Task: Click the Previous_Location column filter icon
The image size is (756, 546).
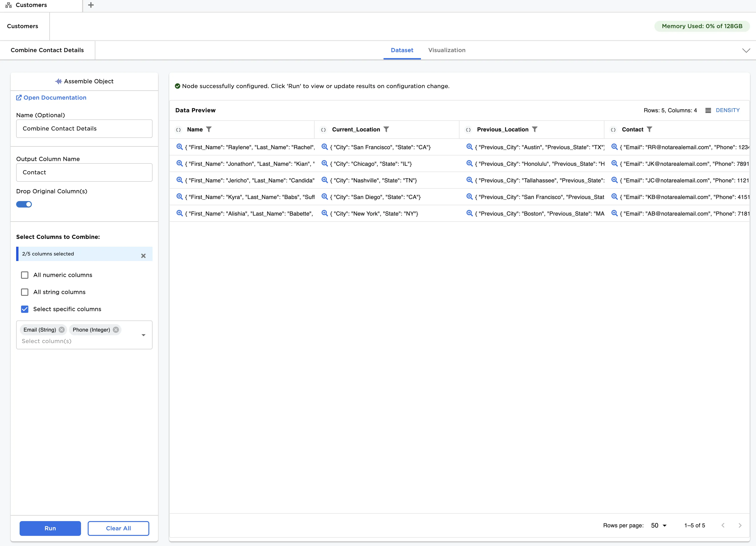Action: pos(535,129)
